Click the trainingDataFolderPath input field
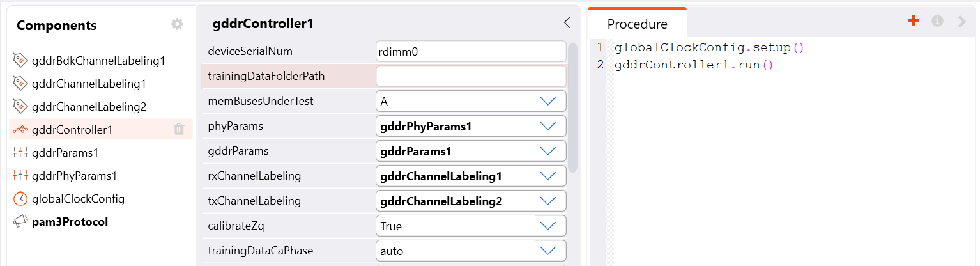Viewport: 980px width, 266px height. 471,76
